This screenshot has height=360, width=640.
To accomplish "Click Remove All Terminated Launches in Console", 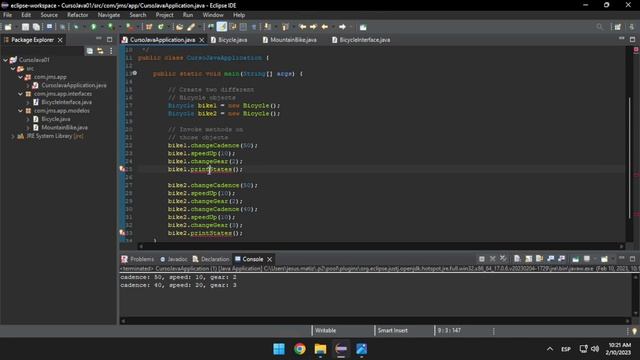I will point(503,259).
